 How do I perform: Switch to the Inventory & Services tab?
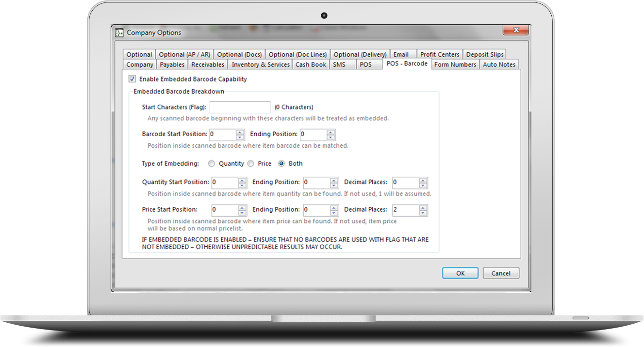[x=261, y=64]
